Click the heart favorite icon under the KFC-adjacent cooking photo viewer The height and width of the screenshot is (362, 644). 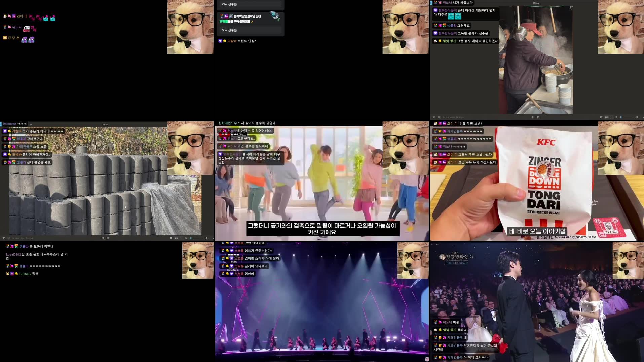click(x=434, y=117)
